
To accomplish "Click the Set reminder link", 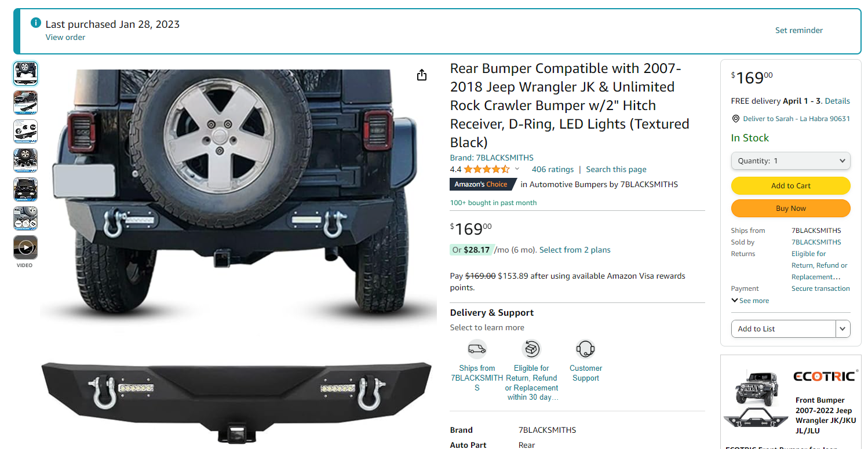I will (x=798, y=30).
